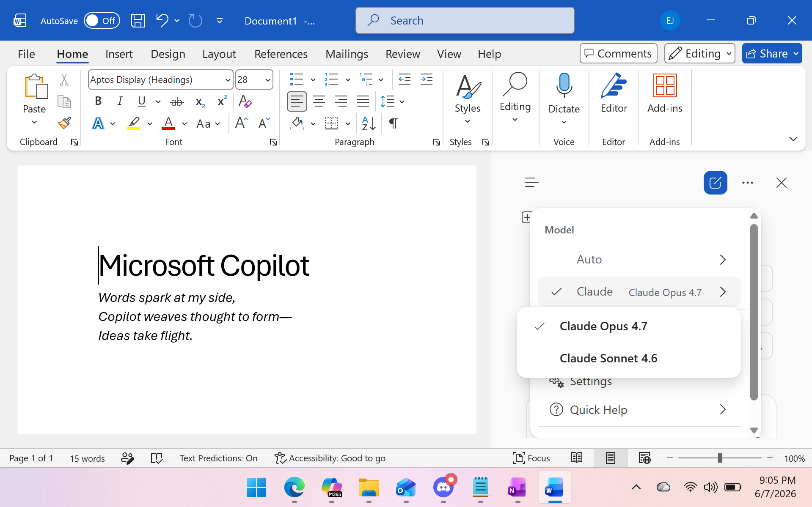This screenshot has height=507, width=812.
Task: Increase font size with grow icon
Action: 242,123
